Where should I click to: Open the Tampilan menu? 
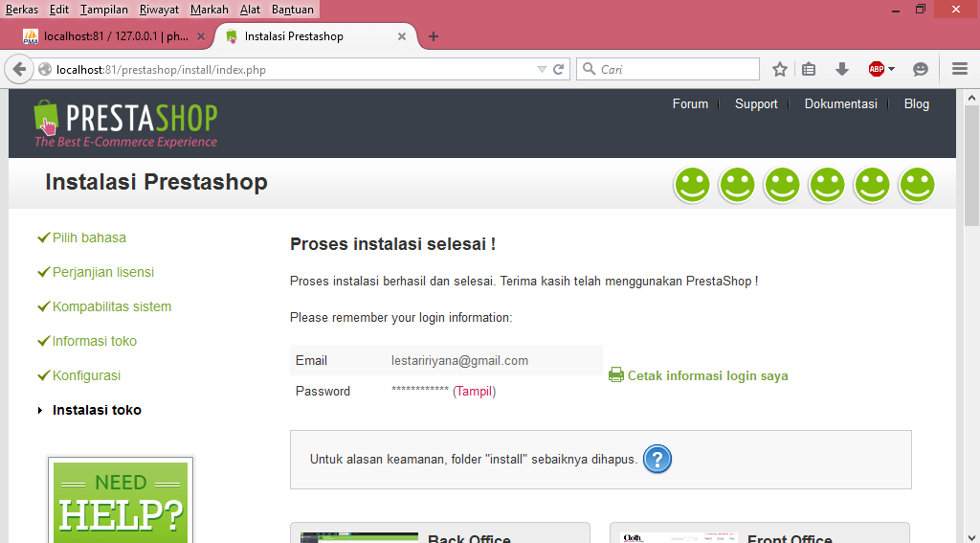coord(103,10)
